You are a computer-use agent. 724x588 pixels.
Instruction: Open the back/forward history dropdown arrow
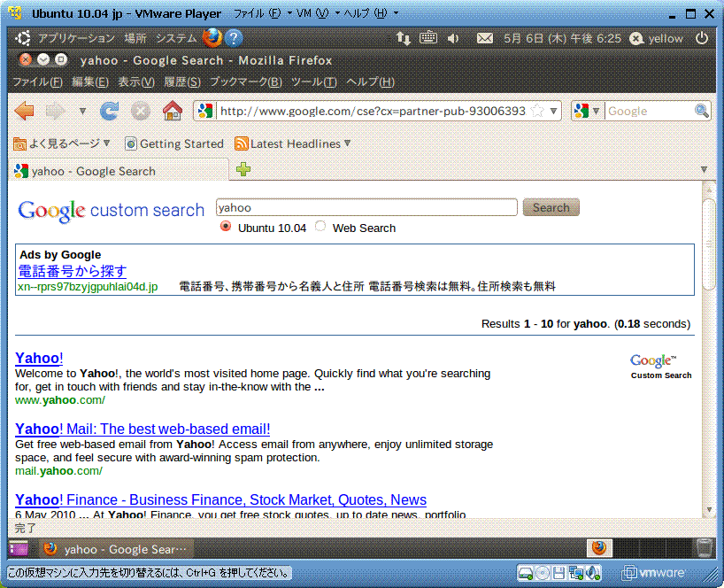click(x=82, y=112)
